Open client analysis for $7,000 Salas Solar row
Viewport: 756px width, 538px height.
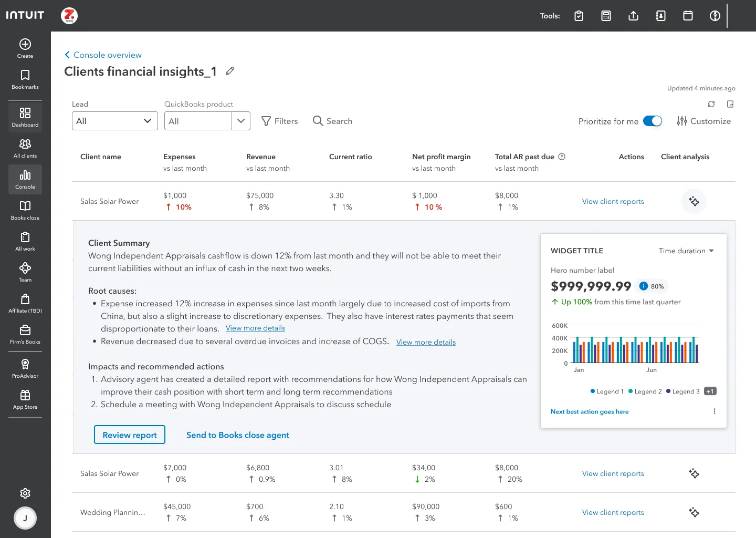point(694,473)
